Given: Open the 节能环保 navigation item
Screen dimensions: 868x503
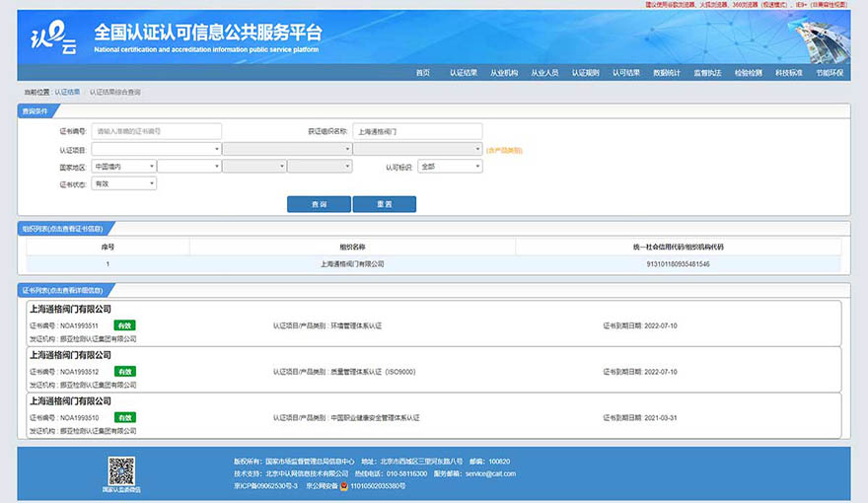Looking at the screenshot, I should tap(830, 73).
